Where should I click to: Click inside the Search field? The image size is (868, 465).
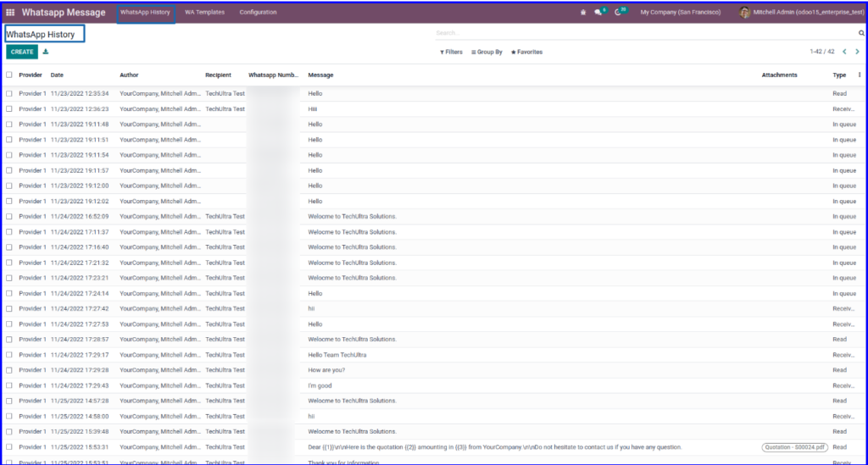click(x=645, y=33)
